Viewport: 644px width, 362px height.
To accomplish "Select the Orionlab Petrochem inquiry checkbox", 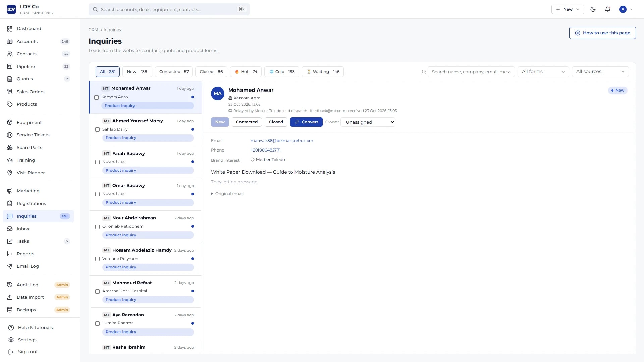I will [98, 227].
